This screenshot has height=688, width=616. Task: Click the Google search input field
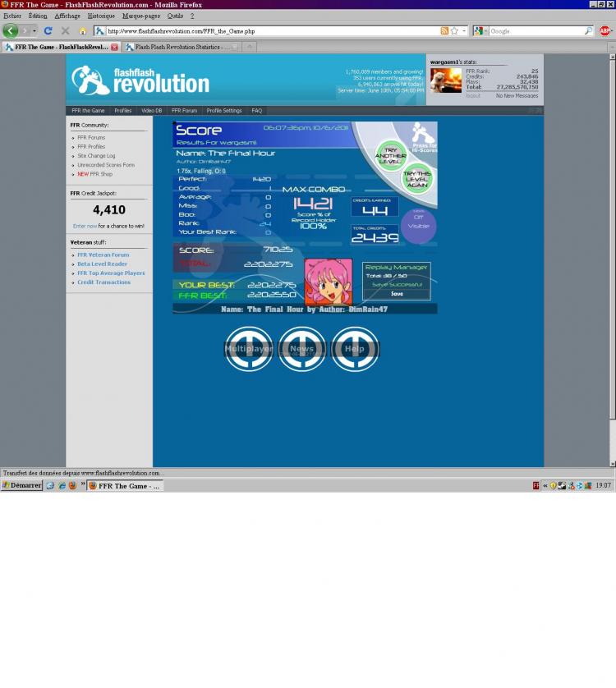click(x=536, y=31)
